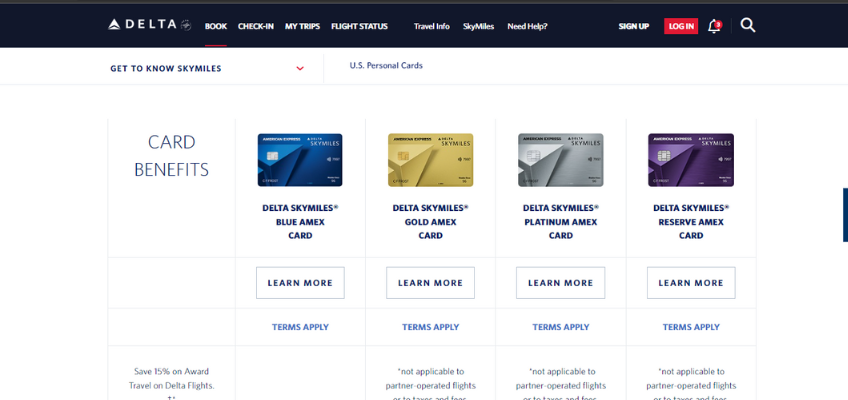The image size is (848, 400).
Task: Select U.S. Personal Cards link
Action: tap(386, 65)
